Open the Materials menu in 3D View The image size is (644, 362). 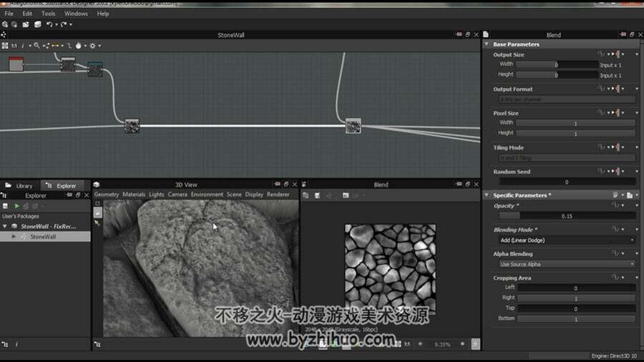point(134,195)
